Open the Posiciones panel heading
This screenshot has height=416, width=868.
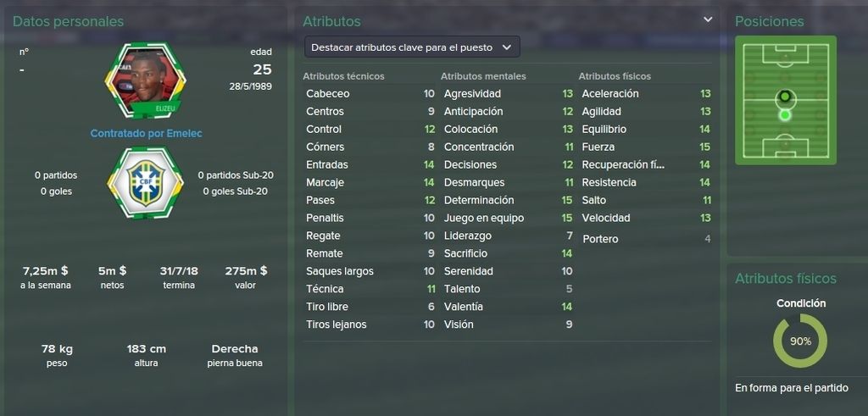click(x=769, y=21)
